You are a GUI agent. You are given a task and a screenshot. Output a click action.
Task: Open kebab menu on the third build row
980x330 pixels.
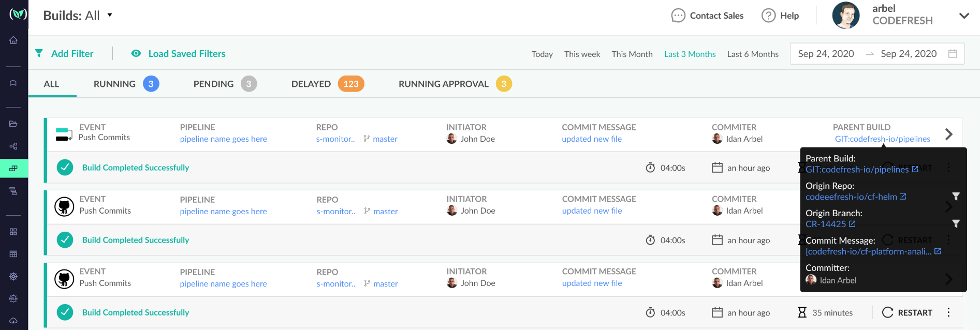pyautogui.click(x=948, y=312)
